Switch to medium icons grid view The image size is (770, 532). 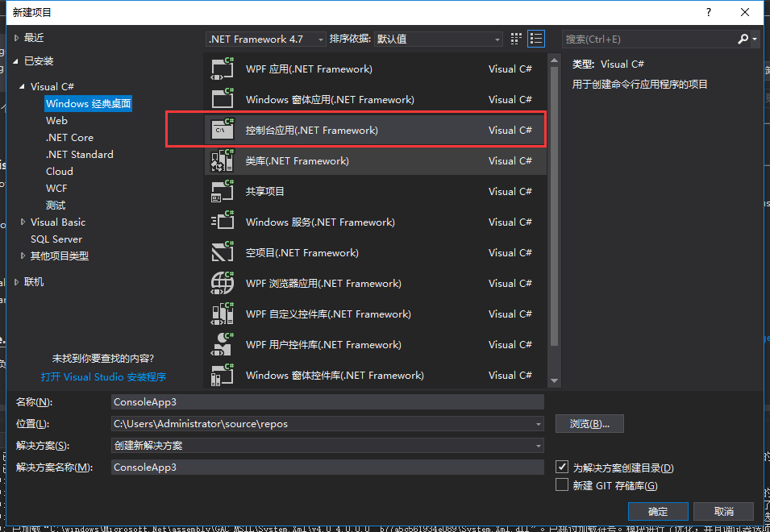click(516, 39)
